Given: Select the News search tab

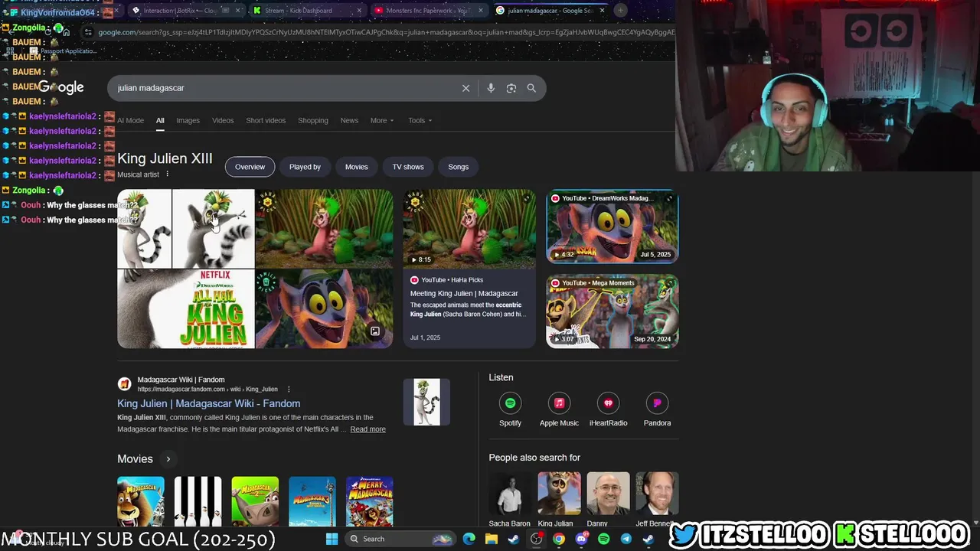Looking at the screenshot, I should [349, 120].
